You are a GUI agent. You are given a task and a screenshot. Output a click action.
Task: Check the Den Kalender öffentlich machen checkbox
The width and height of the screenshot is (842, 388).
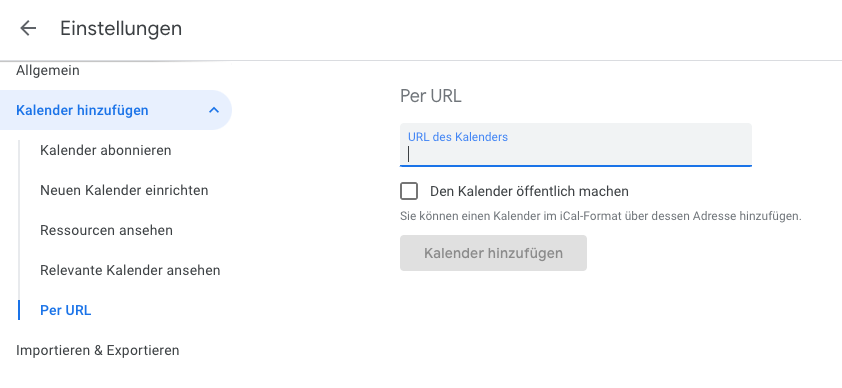409,191
